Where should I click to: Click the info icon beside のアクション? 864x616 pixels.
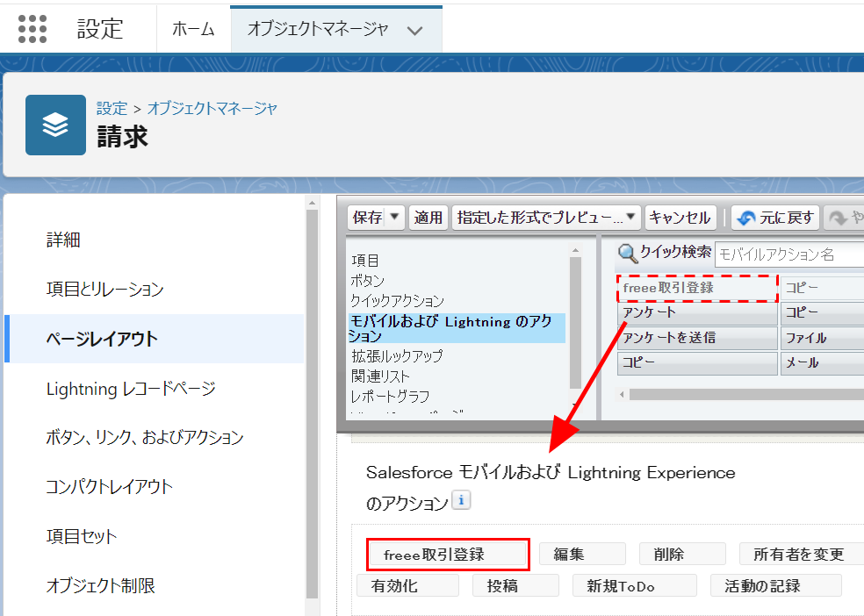[x=462, y=501]
